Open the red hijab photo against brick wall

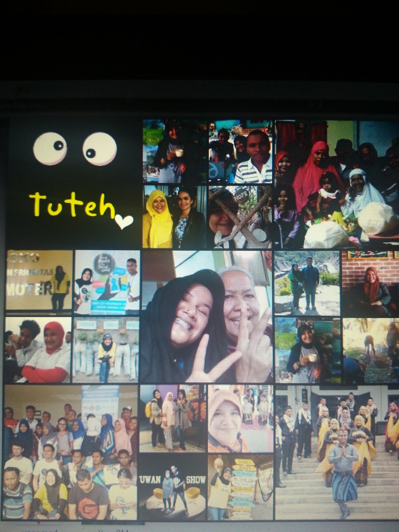pyautogui.click(x=370, y=283)
